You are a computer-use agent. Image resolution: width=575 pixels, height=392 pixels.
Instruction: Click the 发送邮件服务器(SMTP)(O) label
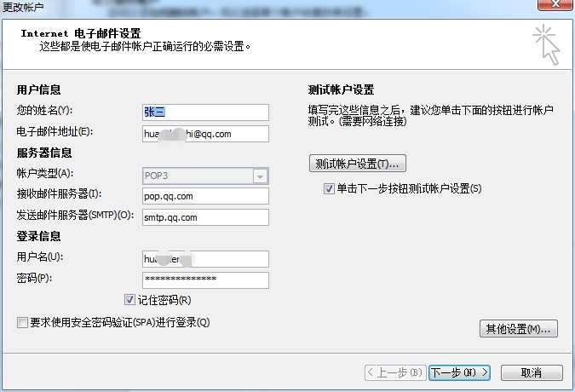(75, 215)
